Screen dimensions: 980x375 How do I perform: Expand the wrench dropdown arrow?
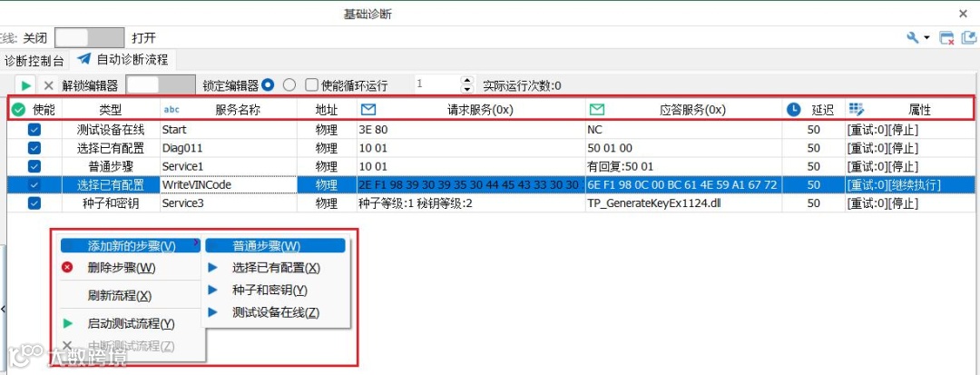[926, 38]
